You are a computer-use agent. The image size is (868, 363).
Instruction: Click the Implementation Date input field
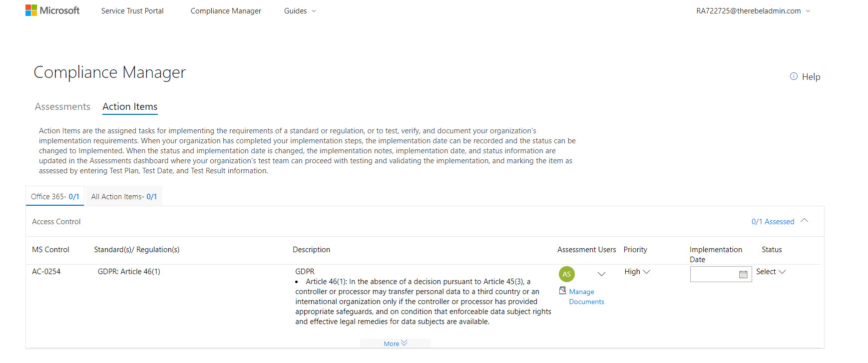click(x=714, y=274)
